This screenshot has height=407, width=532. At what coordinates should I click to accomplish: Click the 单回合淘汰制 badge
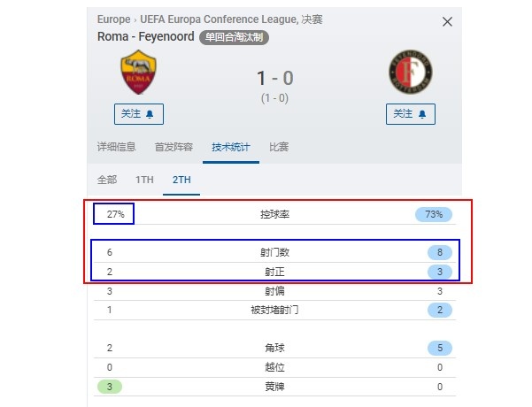[234, 37]
